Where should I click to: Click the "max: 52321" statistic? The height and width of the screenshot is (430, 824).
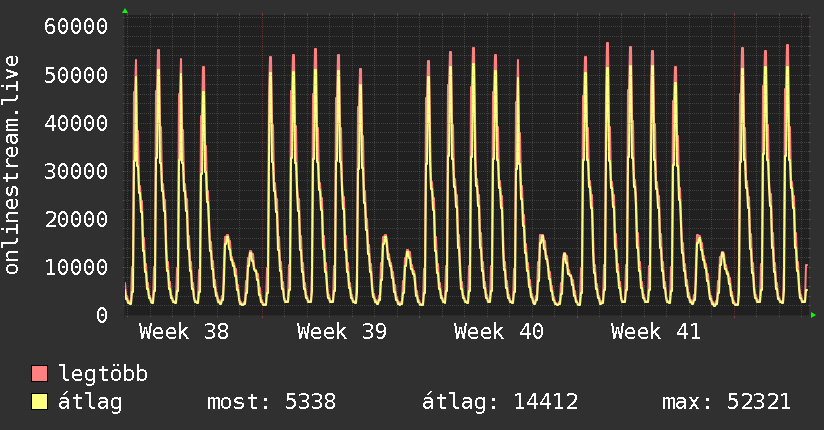point(726,402)
